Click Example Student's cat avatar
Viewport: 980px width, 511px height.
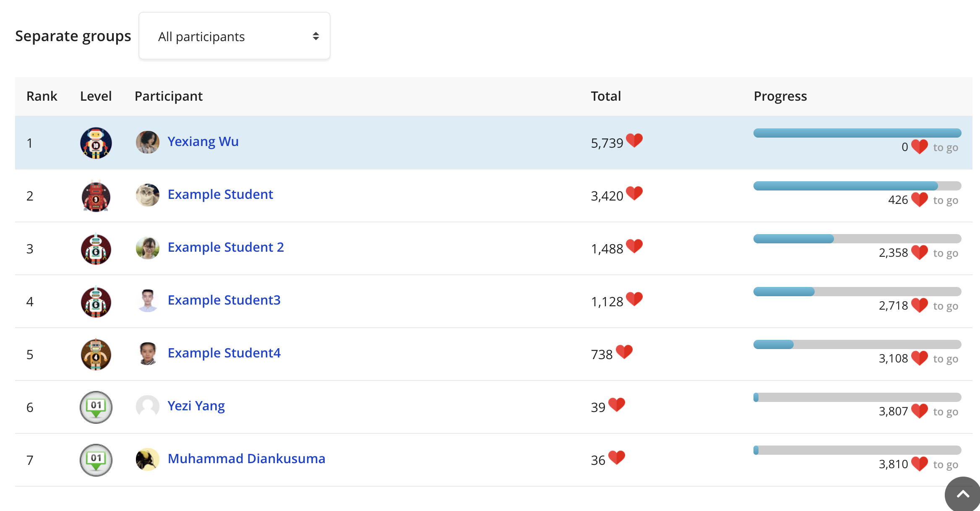point(148,195)
